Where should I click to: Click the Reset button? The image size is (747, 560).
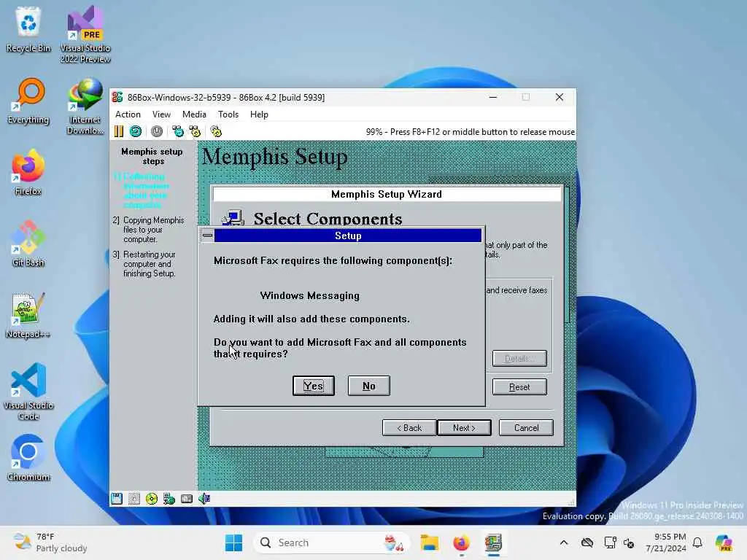(x=519, y=387)
